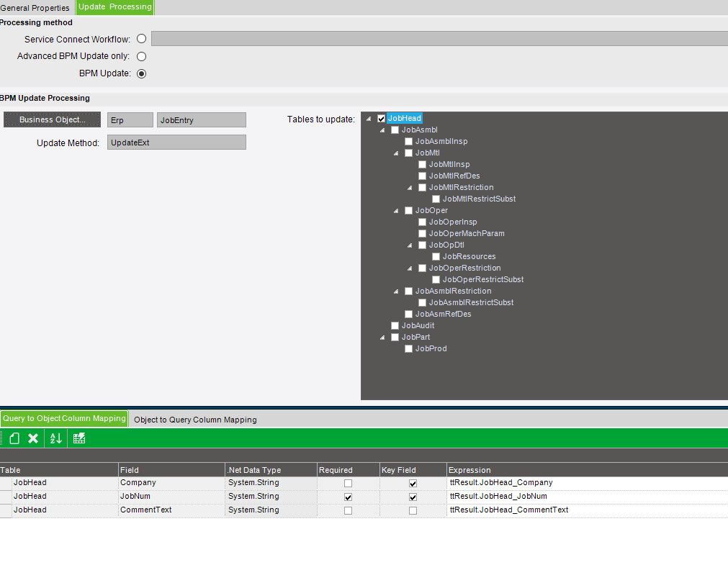The height and width of the screenshot is (565, 728).
Task: Check the JobProd table checkbox
Action: click(408, 348)
